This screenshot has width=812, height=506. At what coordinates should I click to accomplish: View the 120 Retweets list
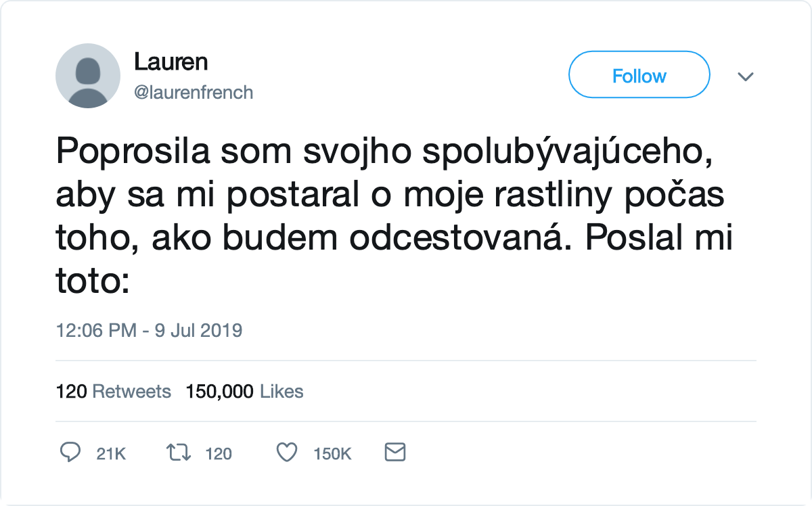pos(113,391)
